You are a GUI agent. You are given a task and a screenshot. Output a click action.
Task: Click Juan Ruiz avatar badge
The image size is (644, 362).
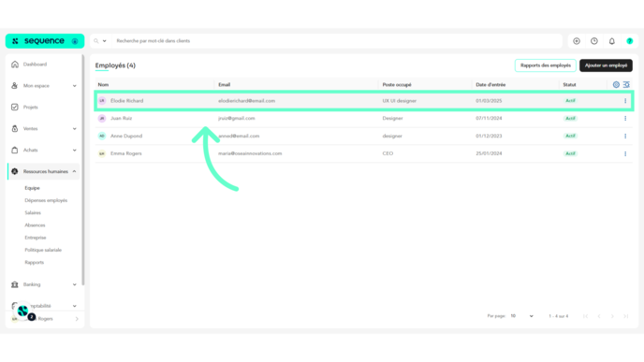pyautogui.click(x=102, y=118)
